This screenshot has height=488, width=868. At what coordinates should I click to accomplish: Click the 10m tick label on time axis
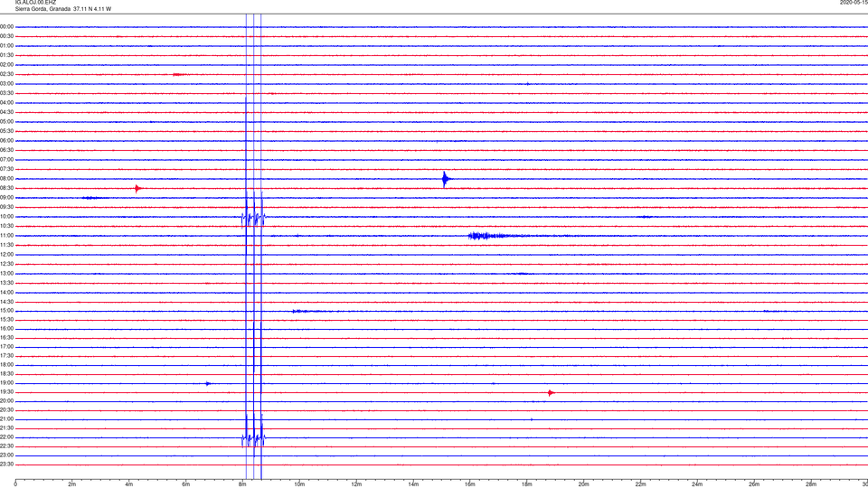coord(299,484)
